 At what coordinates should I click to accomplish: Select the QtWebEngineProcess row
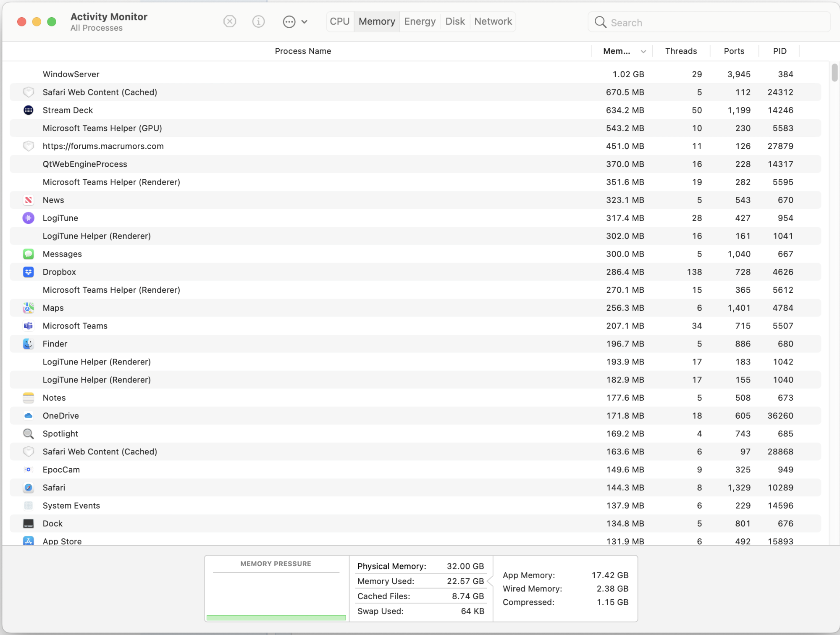(x=415, y=164)
